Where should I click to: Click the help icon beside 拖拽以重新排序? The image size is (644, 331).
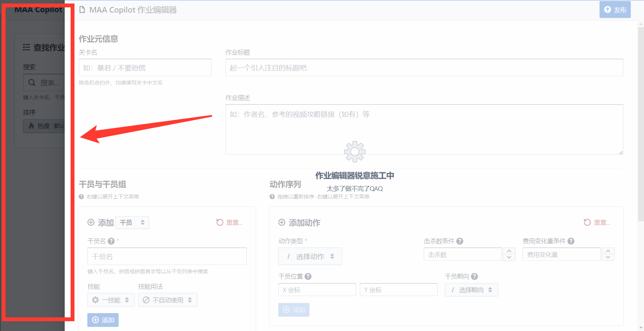(272, 197)
